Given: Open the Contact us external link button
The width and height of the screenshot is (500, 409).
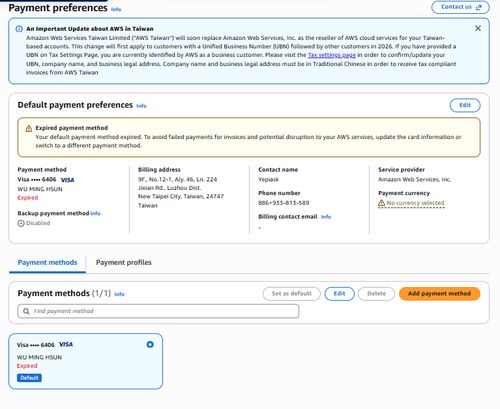Looking at the screenshot, I should tap(460, 7).
